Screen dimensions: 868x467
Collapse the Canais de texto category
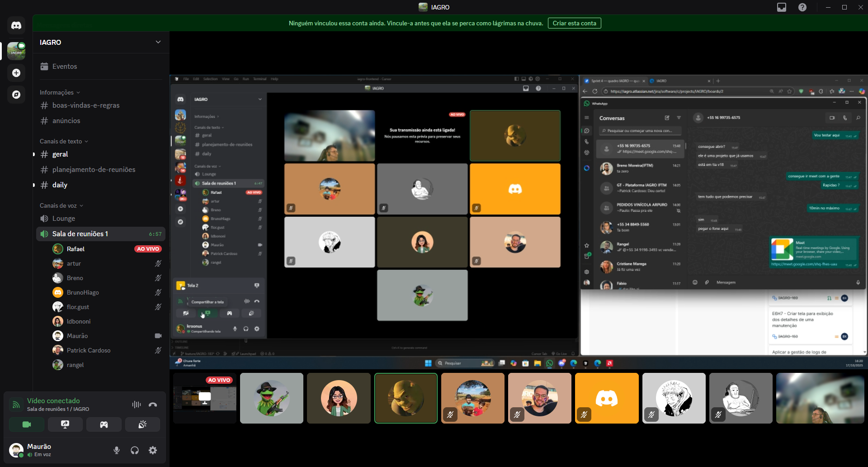(x=64, y=141)
